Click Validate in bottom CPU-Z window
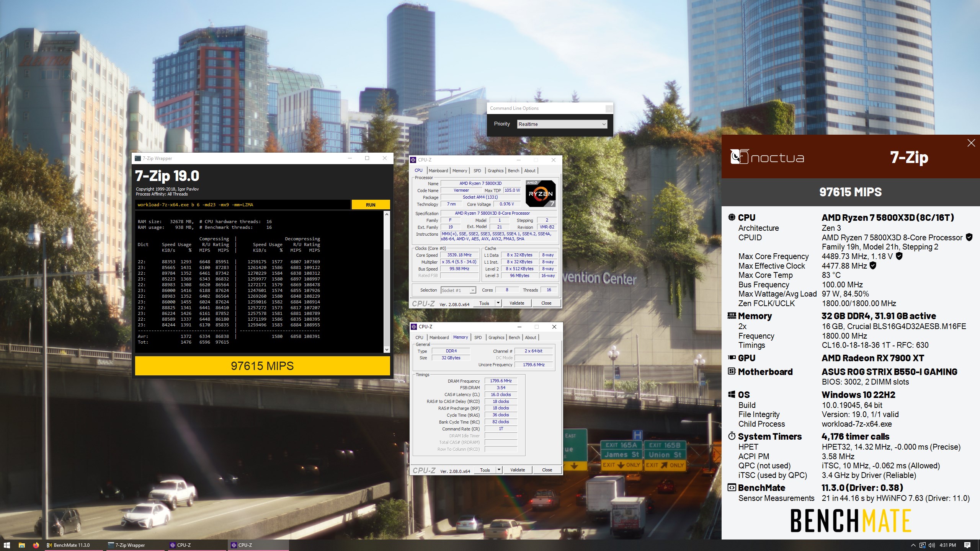The height and width of the screenshot is (551, 980). click(x=518, y=470)
